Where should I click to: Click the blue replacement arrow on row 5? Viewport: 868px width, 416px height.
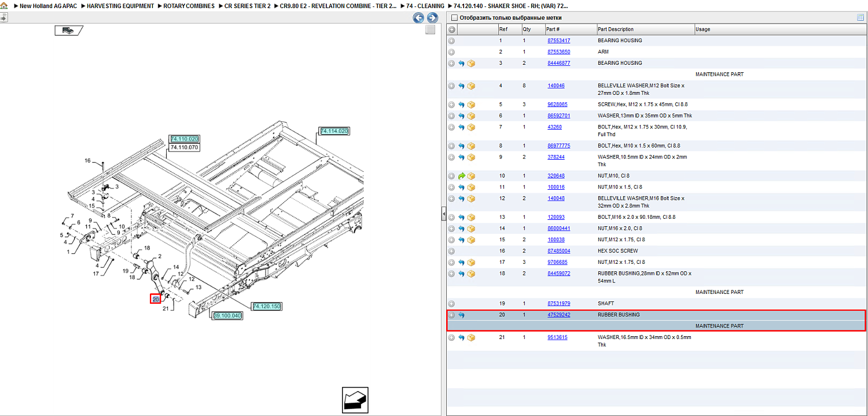coord(461,105)
